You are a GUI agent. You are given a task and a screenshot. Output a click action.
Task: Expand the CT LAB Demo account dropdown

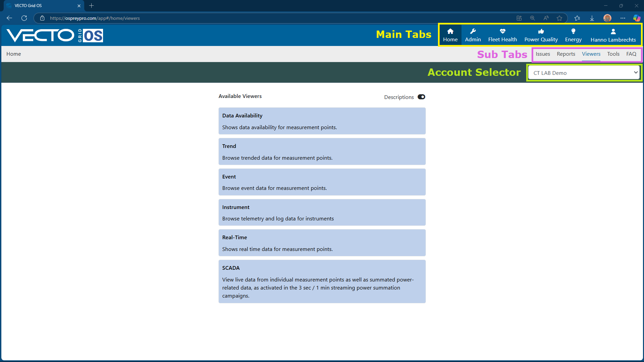[x=584, y=73]
